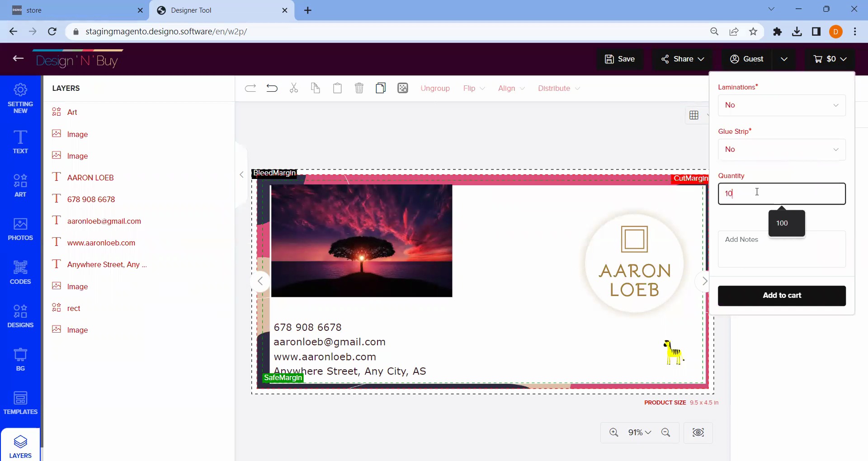Open the Templates panel in sidebar

20,403
